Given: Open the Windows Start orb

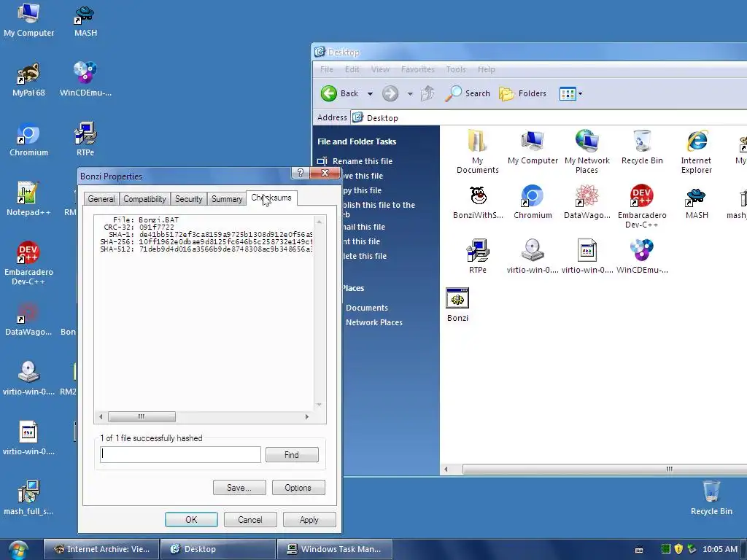Looking at the screenshot, I should 18,550.
